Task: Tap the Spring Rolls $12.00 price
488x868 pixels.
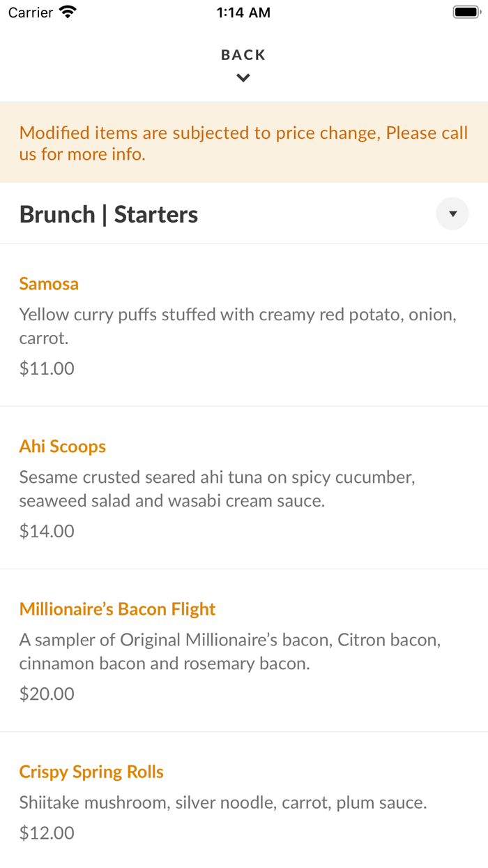Action: [47, 832]
